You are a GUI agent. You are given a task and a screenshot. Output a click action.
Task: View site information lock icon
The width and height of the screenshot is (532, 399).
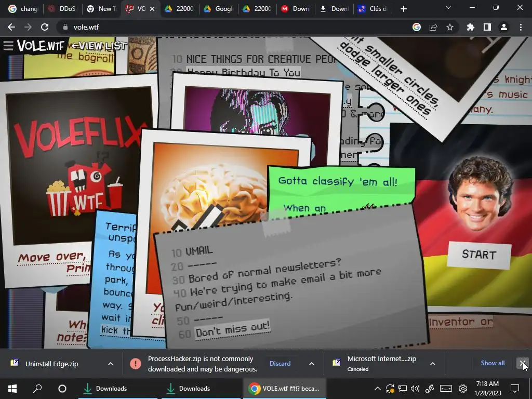tap(65, 27)
